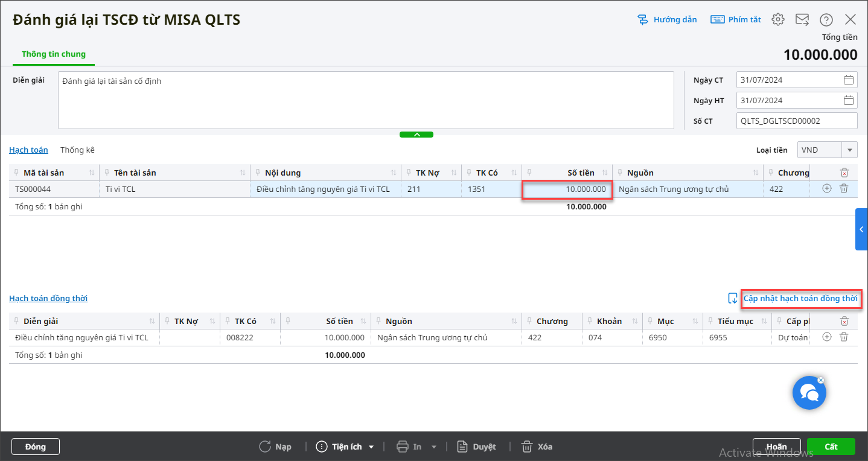Open the help question mark icon

[826, 19]
